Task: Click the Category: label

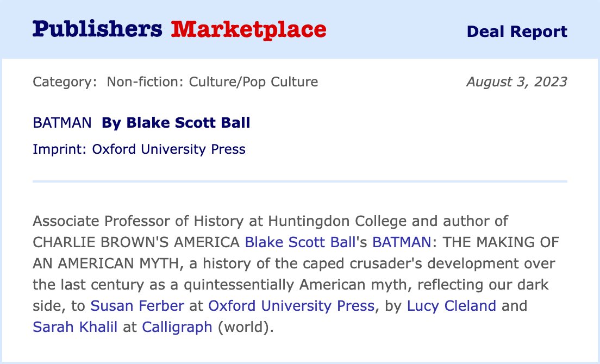Action: [65, 82]
